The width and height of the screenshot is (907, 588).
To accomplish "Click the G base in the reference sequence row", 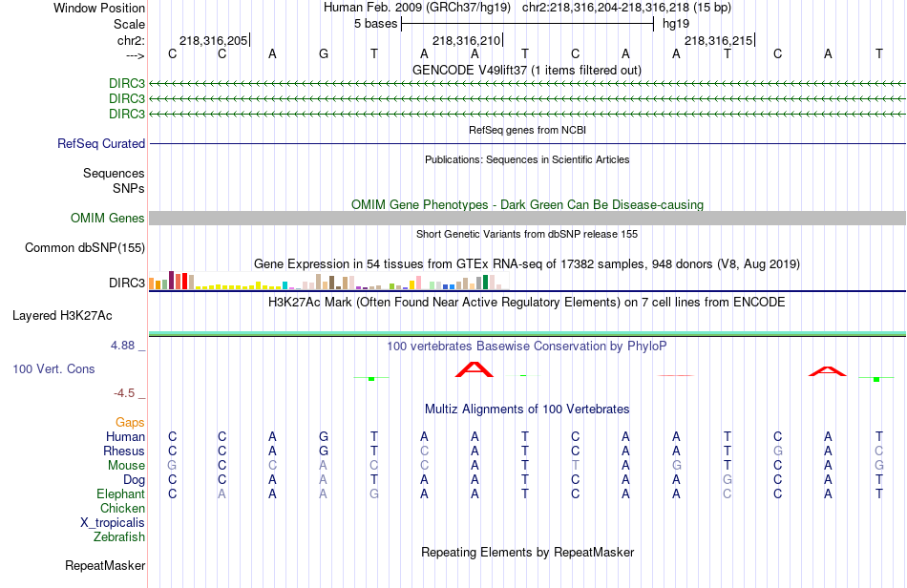I will point(324,53).
